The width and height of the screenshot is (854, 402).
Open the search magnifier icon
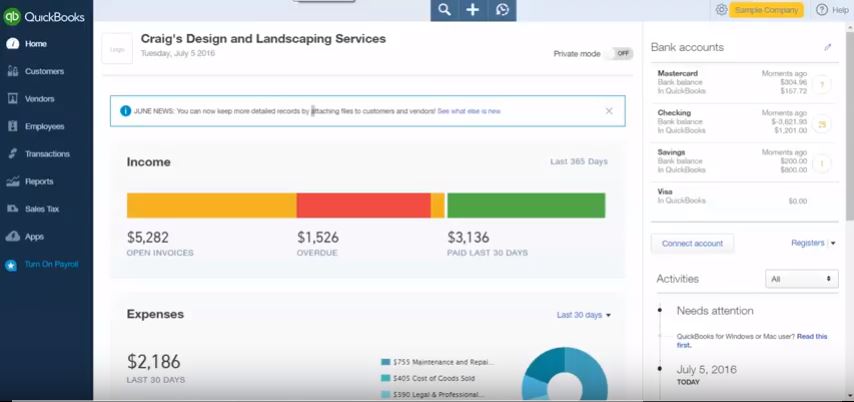click(x=445, y=10)
